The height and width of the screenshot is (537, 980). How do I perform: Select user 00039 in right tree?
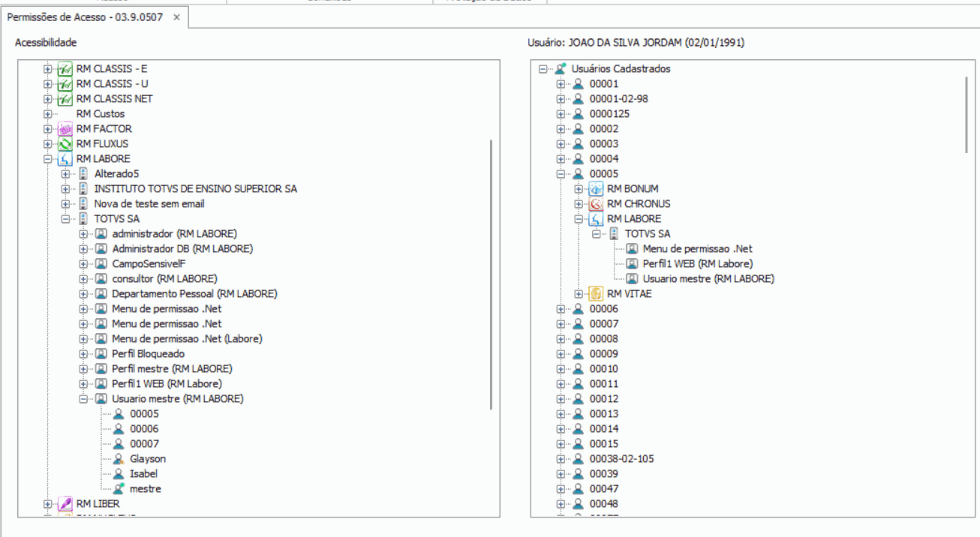tap(604, 474)
